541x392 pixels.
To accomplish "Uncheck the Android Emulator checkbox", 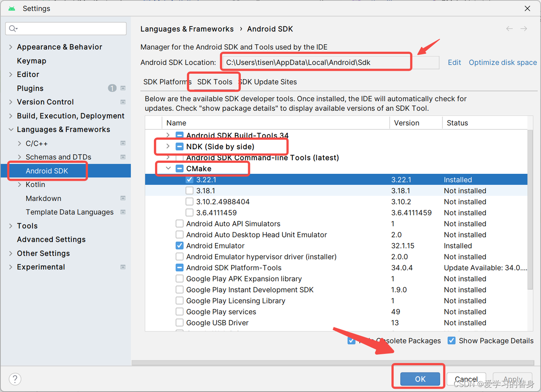I will point(179,246).
